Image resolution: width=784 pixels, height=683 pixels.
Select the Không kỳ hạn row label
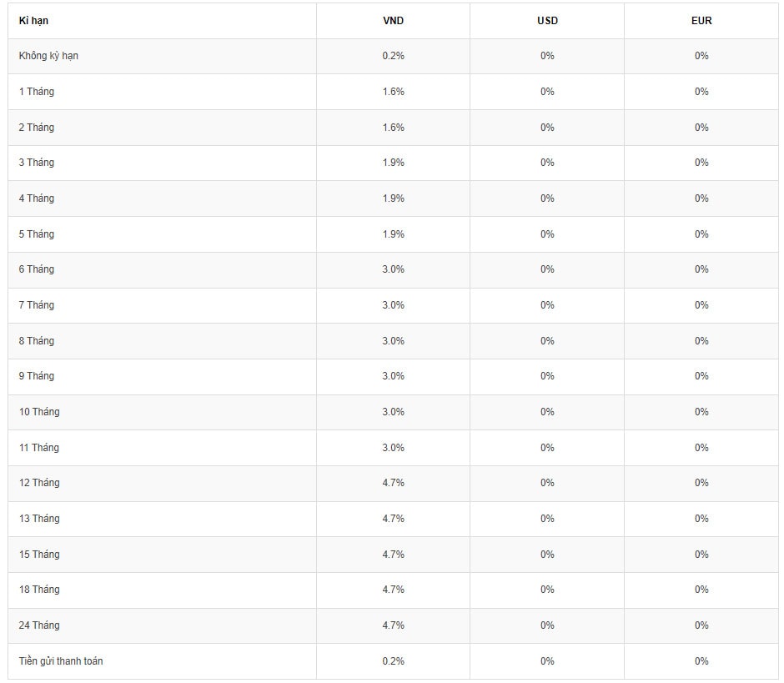48,56
